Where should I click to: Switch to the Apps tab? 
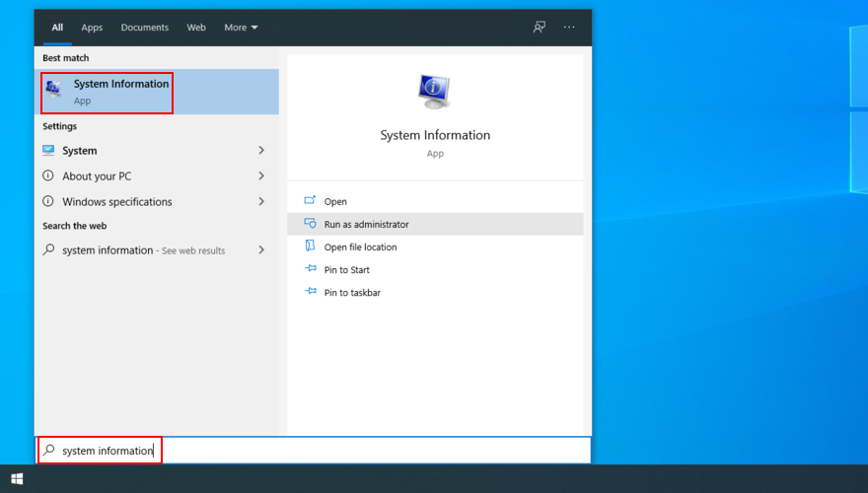(x=92, y=28)
